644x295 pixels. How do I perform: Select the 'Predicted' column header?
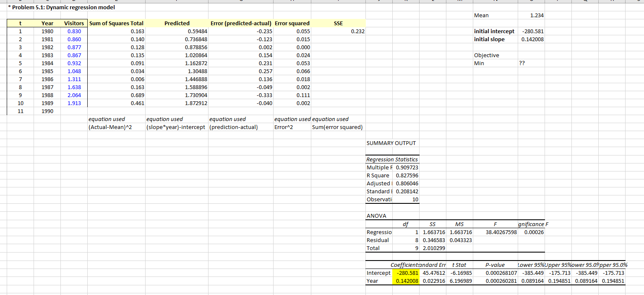point(177,24)
